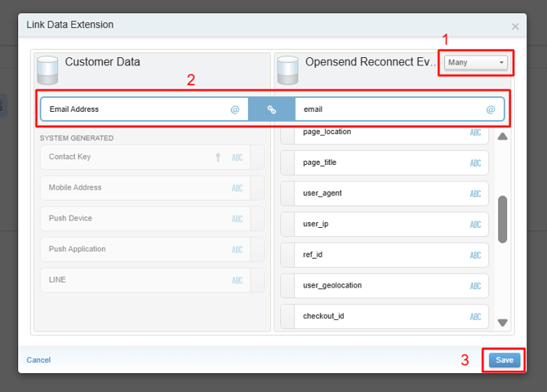Choose the user_geolocation field
The width and height of the screenshot is (547, 392).
[376, 285]
